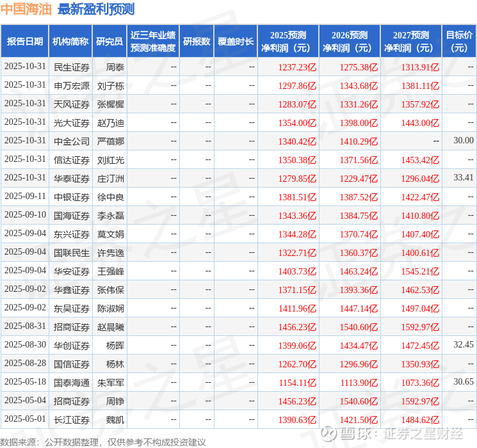Select the 目标价(元) column header
This screenshot has height=448, width=477.
click(459, 42)
